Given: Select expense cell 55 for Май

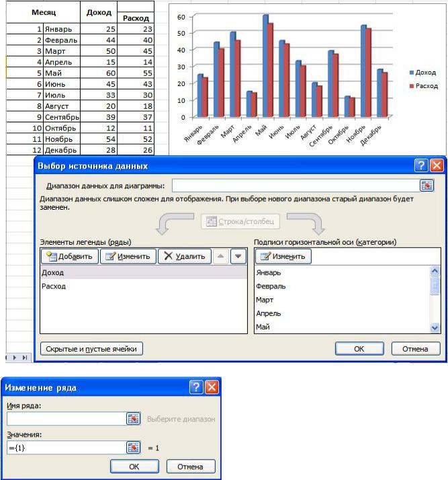Looking at the screenshot, I should pyautogui.click(x=136, y=73).
